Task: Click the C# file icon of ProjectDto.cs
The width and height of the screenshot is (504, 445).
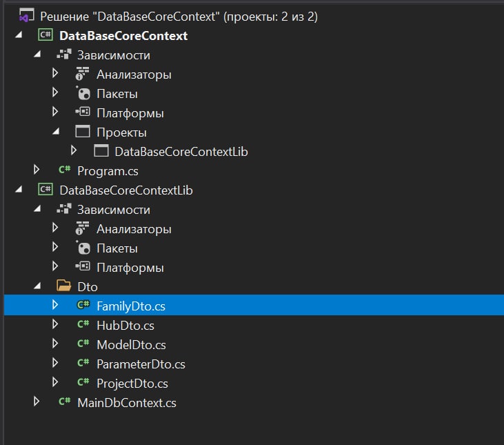Action: click(83, 382)
